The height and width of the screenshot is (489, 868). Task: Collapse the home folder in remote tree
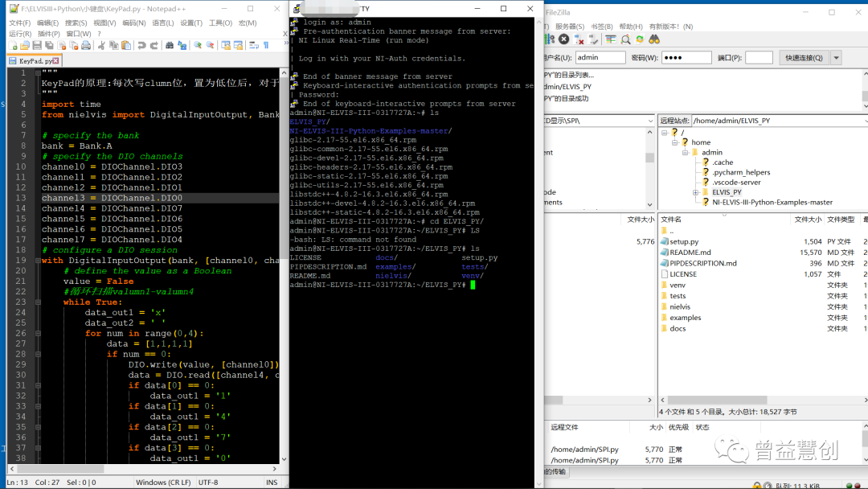click(x=675, y=142)
